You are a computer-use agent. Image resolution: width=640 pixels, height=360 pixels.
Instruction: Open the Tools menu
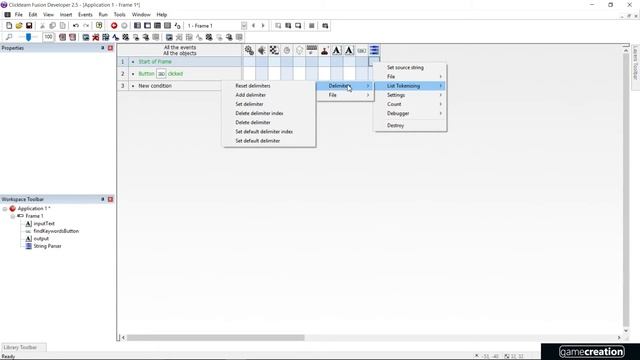(x=119, y=14)
